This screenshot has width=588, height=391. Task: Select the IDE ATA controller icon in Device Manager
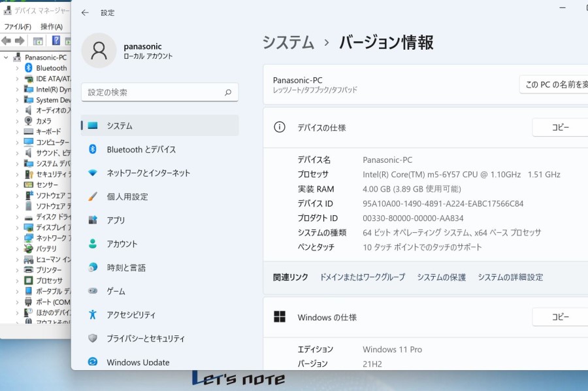[x=29, y=79]
